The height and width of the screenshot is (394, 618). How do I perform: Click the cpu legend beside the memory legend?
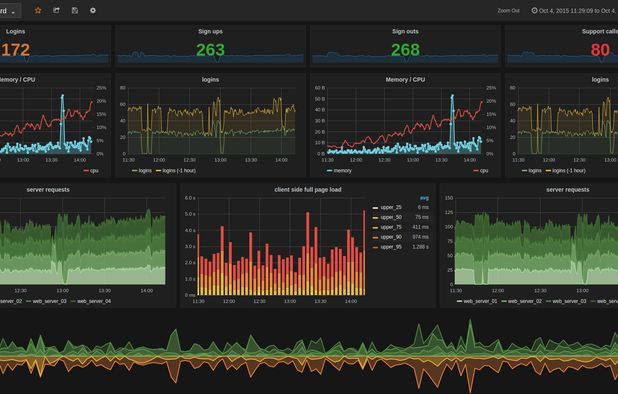(484, 171)
